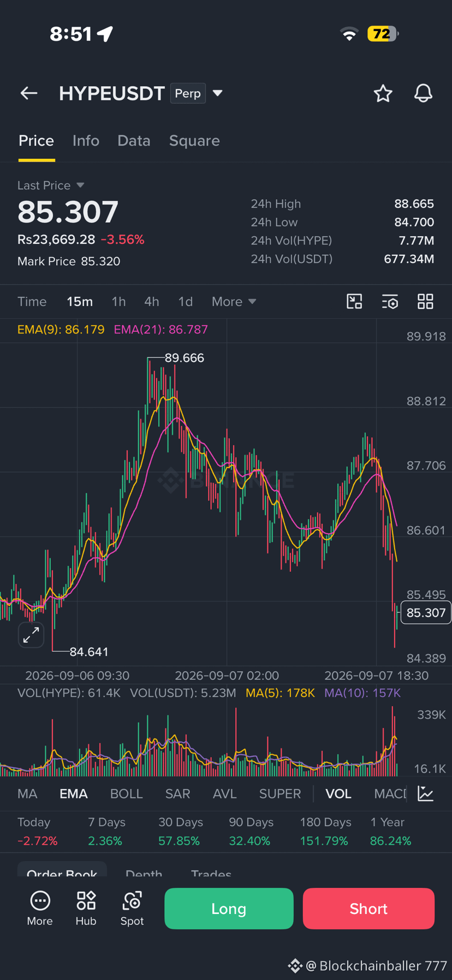Toggle the VOL indicator
452x980 pixels.
(x=338, y=793)
